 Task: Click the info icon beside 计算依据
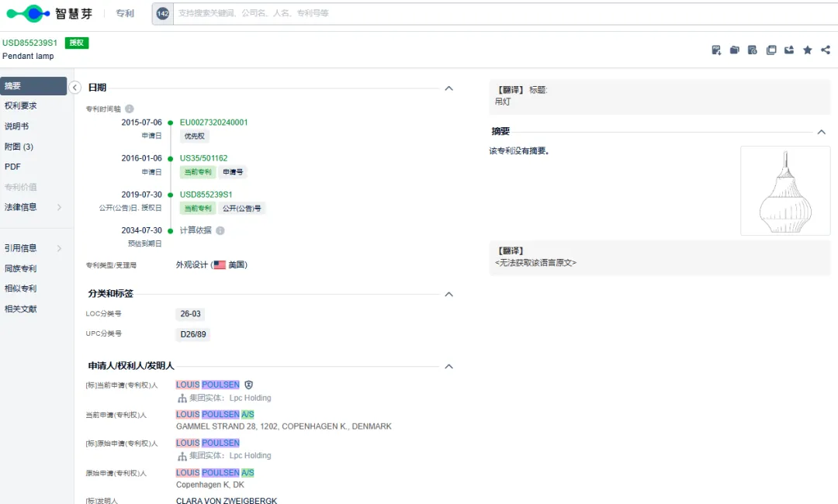click(220, 230)
